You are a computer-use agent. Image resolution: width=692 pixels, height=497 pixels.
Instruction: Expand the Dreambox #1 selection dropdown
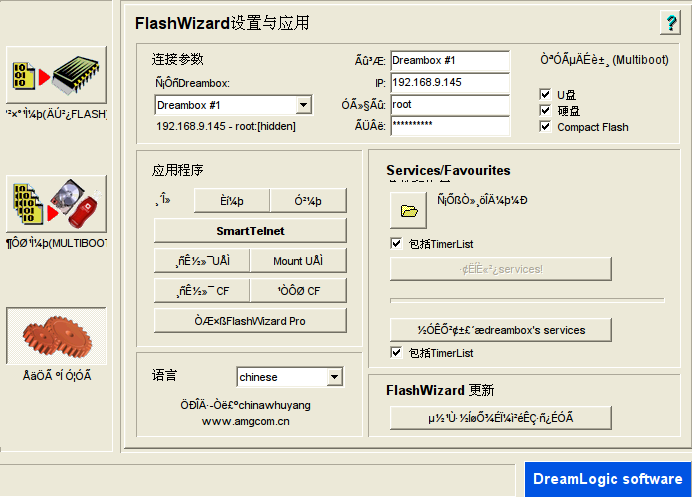(x=303, y=105)
